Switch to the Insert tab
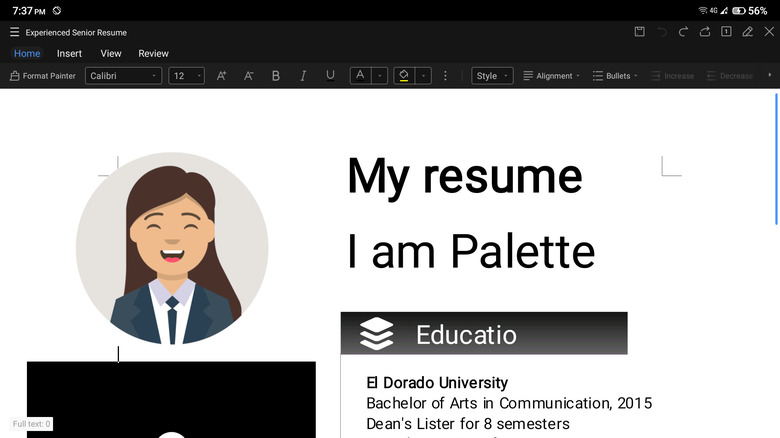 click(x=69, y=53)
